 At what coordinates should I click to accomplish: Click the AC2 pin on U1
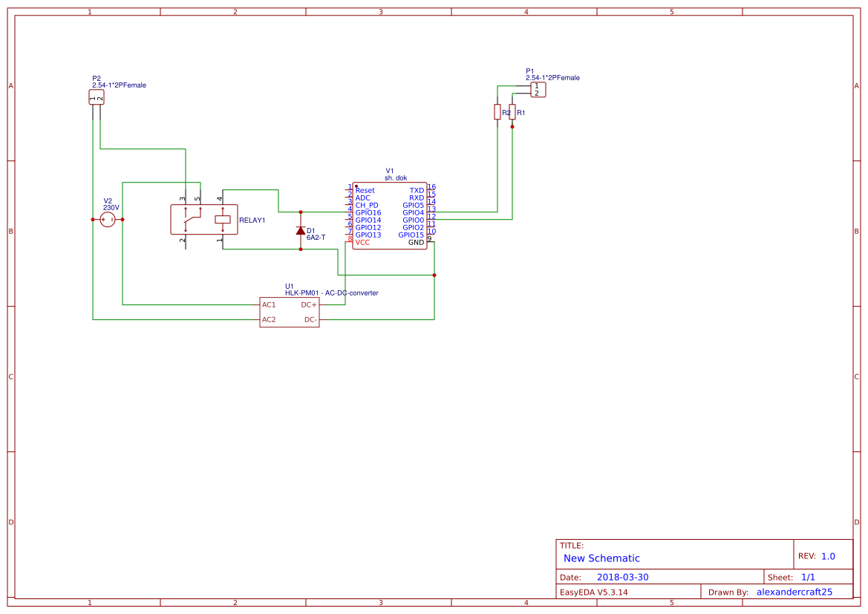click(268, 319)
